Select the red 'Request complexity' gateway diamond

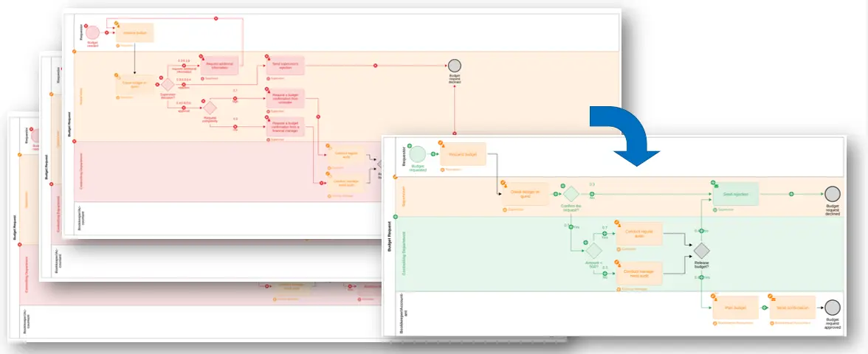pyautogui.click(x=210, y=107)
